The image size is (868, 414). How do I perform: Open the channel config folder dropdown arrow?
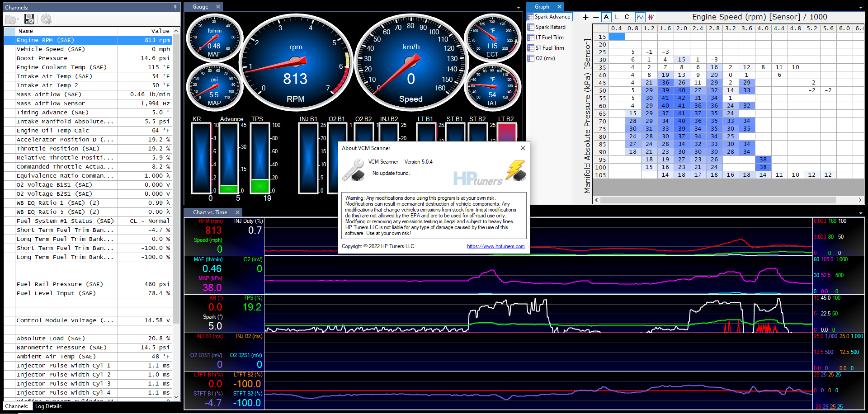coord(18,20)
